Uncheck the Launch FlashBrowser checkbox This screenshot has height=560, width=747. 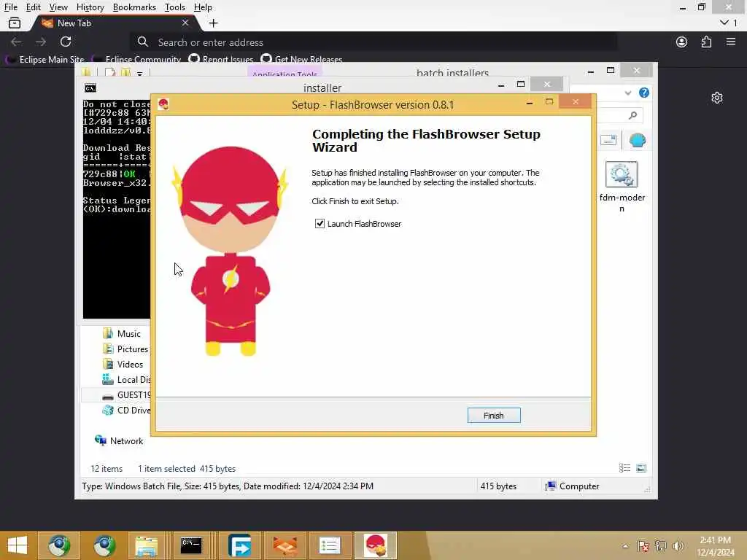click(320, 223)
